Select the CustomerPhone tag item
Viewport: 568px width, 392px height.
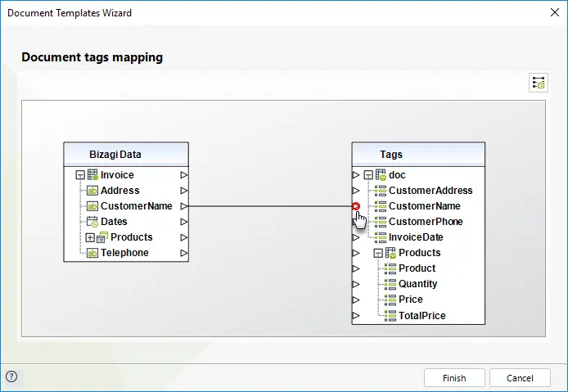pos(426,222)
